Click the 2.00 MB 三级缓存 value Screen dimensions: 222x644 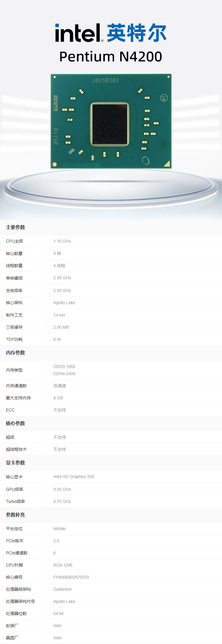click(x=61, y=327)
